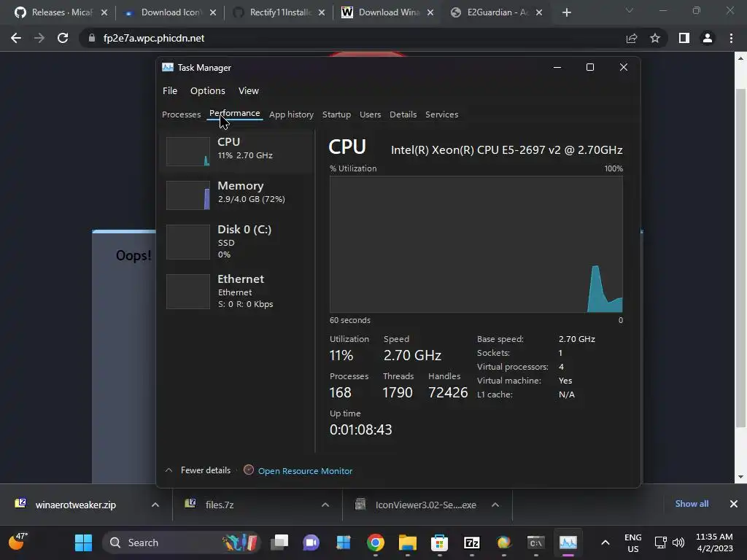Screen dimensions: 747x560
Task: Expand options for winaerotweaker.zip download
Action: (x=155, y=505)
